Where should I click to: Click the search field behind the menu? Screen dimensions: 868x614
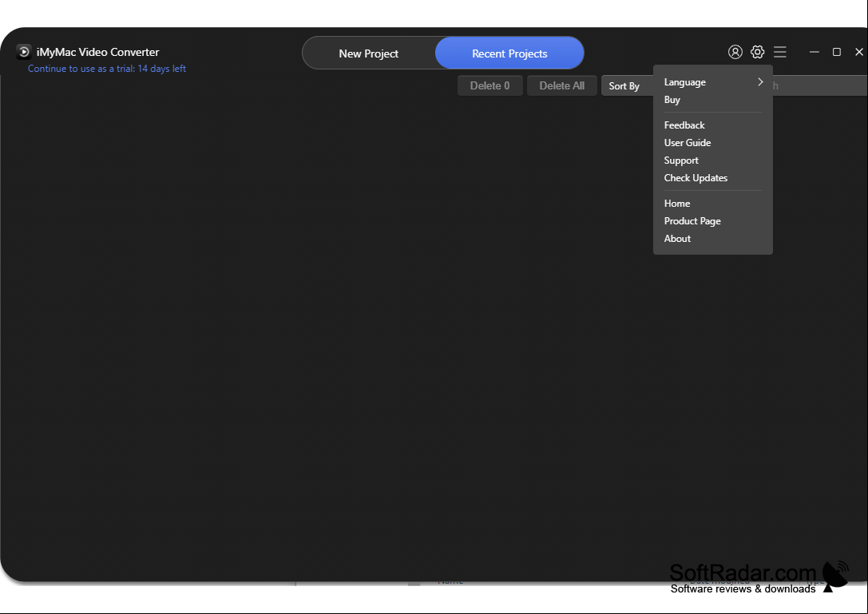(820, 85)
